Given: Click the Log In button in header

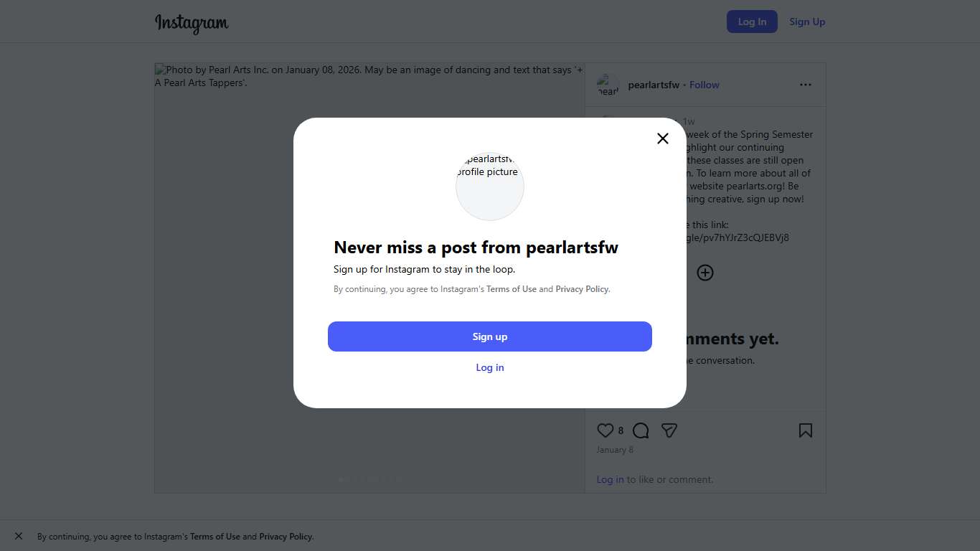Looking at the screenshot, I should (x=752, y=22).
